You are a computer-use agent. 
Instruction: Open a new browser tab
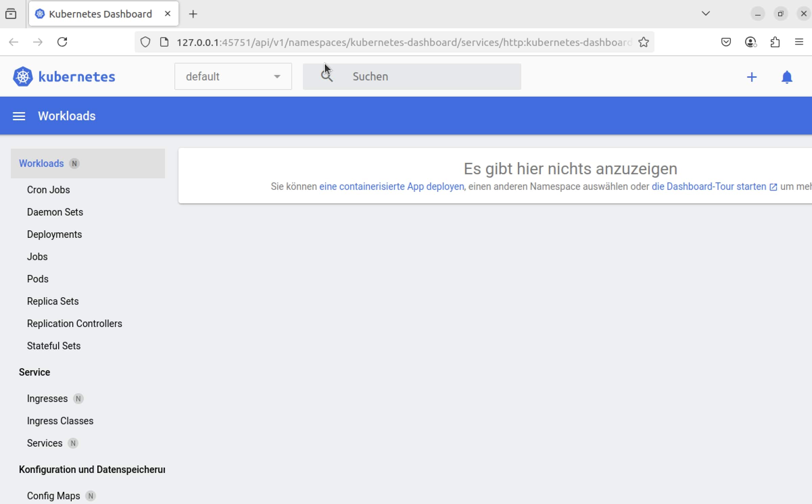pyautogui.click(x=193, y=14)
